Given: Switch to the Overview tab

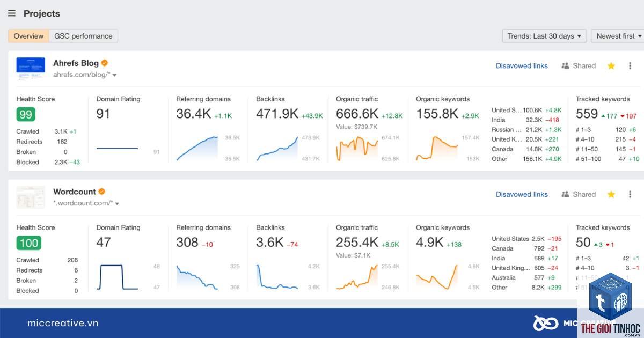Looking at the screenshot, I should (x=28, y=36).
